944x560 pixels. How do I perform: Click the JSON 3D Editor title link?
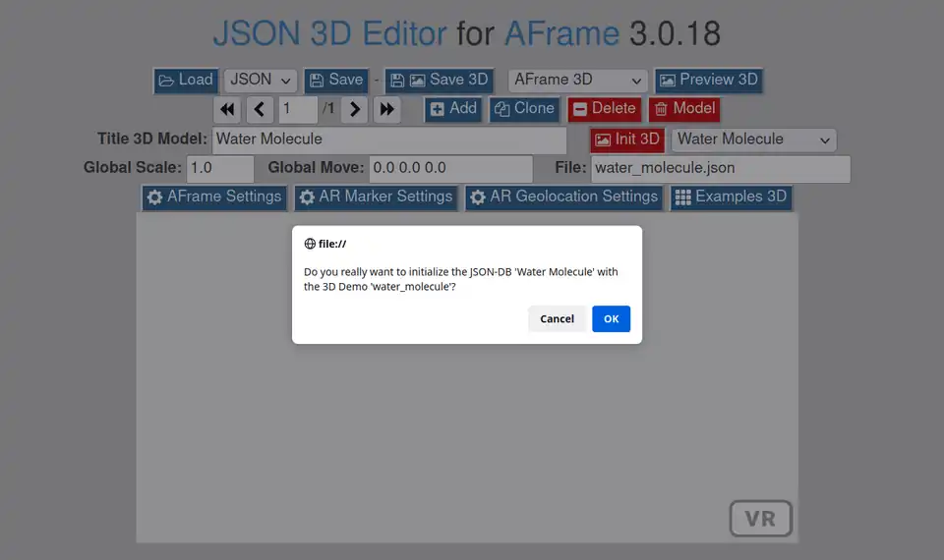tap(330, 33)
